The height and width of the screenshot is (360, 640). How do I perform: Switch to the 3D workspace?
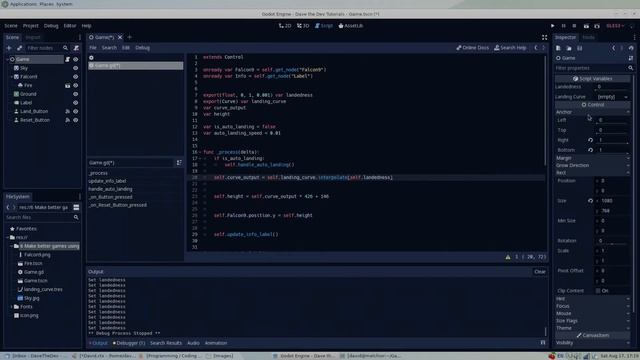click(x=303, y=26)
